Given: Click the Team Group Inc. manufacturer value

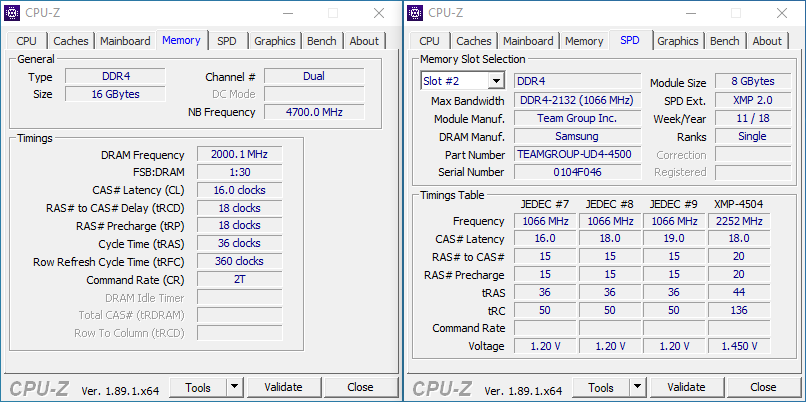Looking at the screenshot, I should pyautogui.click(x=578, y=118).
